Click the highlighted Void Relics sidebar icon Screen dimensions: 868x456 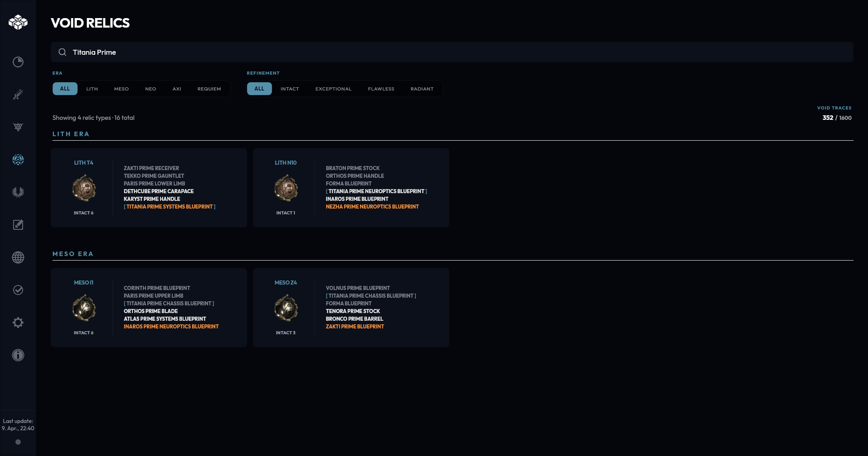[x=18, y=160]
